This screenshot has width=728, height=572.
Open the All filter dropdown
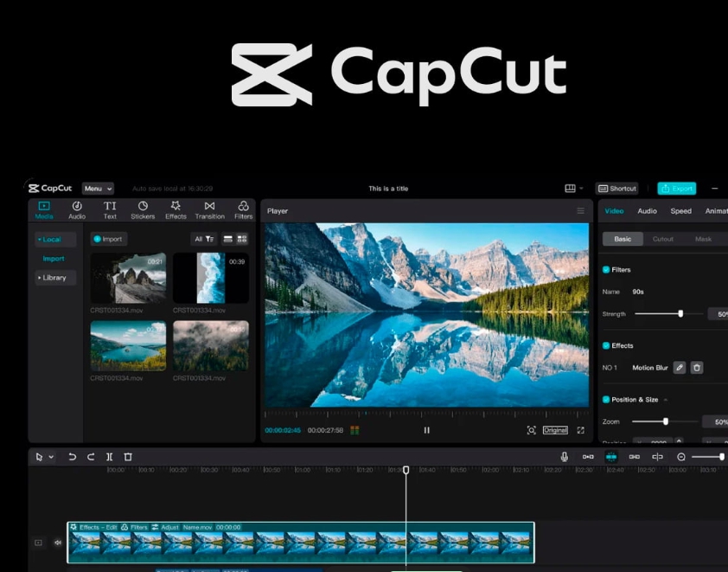coord(204,239)
